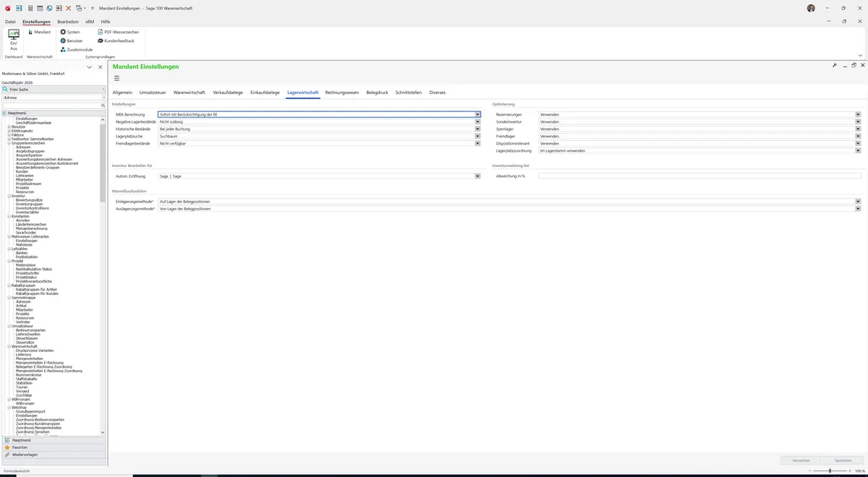Switch to the Einkaufsbelege tab

[265, 93]
